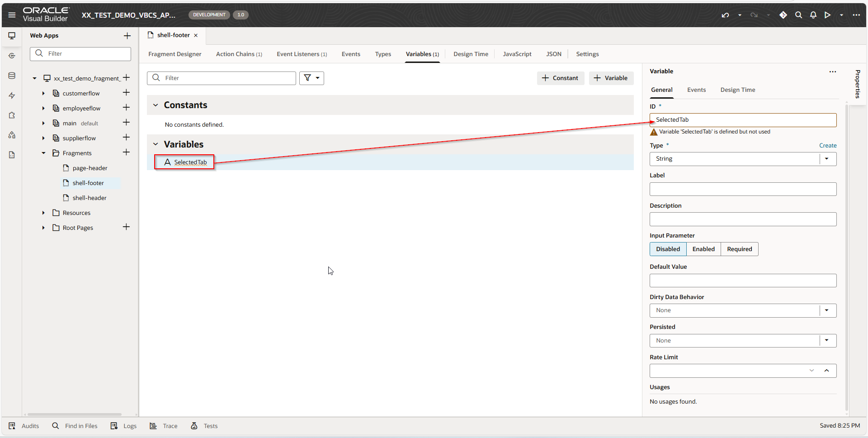Set Input Parameter to Required
The width and height of the screenshot is (868, 438).
coord(739,249)
